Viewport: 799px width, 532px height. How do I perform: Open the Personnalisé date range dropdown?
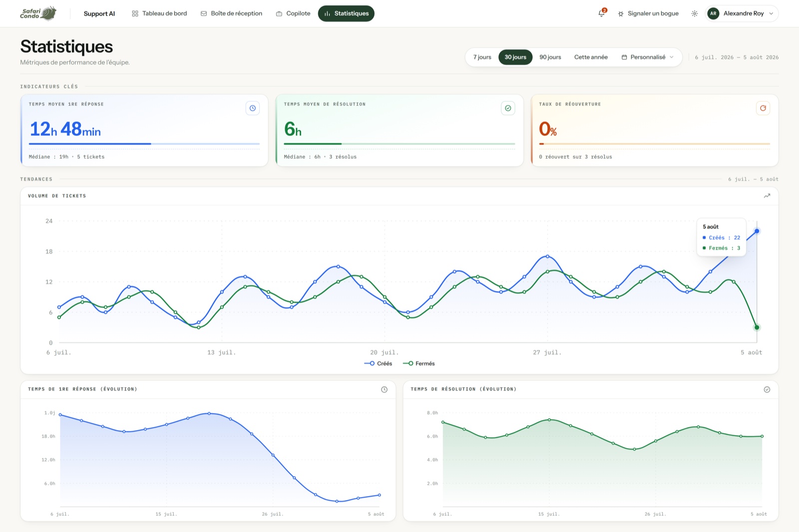pyautogui.click(x=648, y=57)
